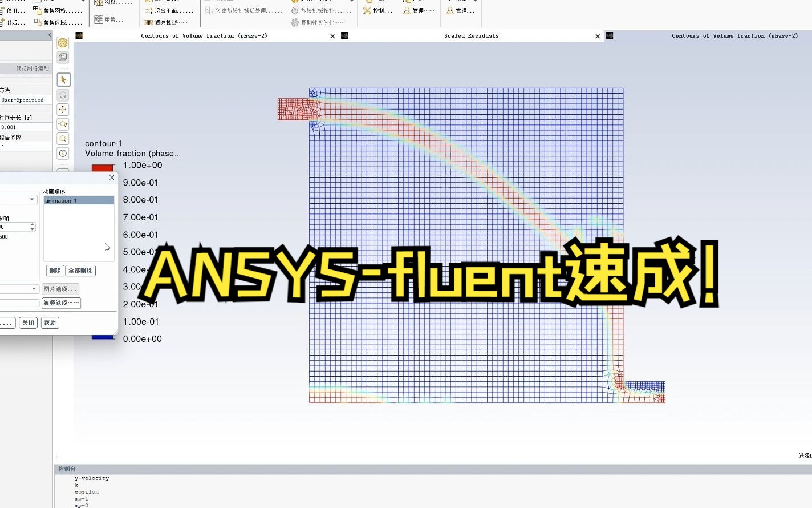Click the 停用 (deactivate) ribbon item
This screenshot has height=508, width=812.
pyautogui.click(x=13, y=10)
